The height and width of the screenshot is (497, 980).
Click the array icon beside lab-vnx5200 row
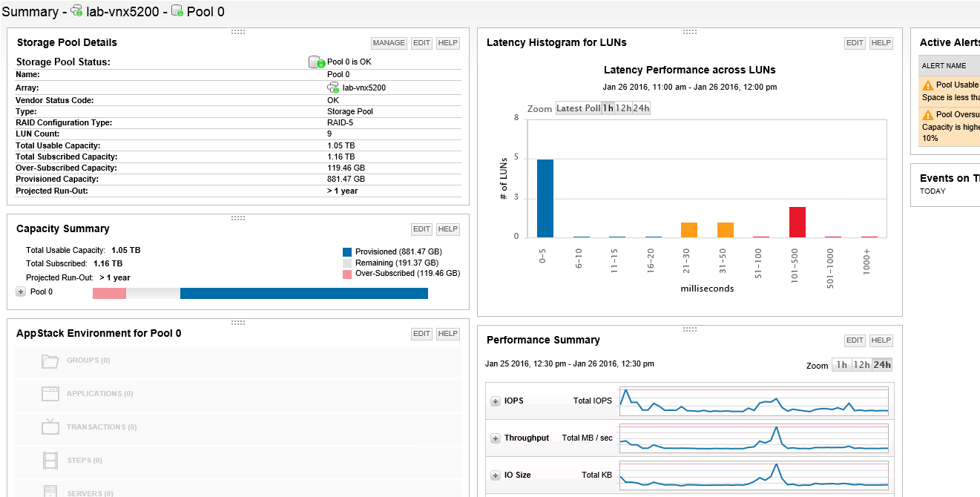point(333,88)
